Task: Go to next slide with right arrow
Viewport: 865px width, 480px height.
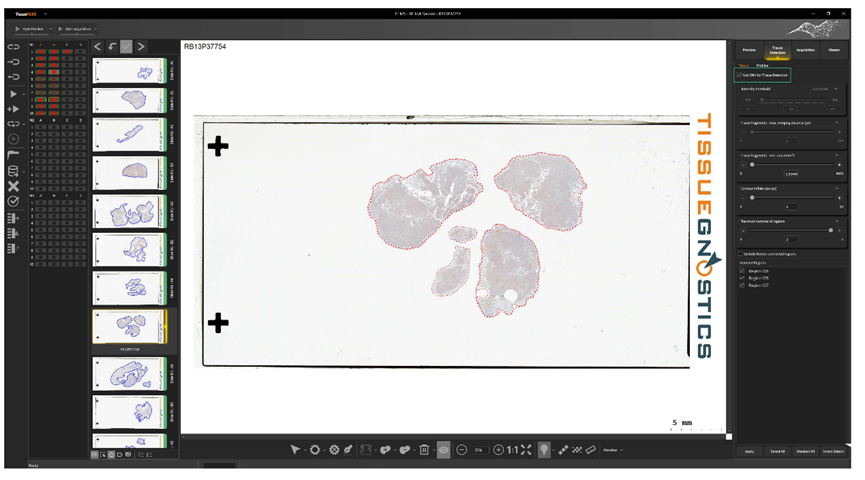Action: (141, 46)
